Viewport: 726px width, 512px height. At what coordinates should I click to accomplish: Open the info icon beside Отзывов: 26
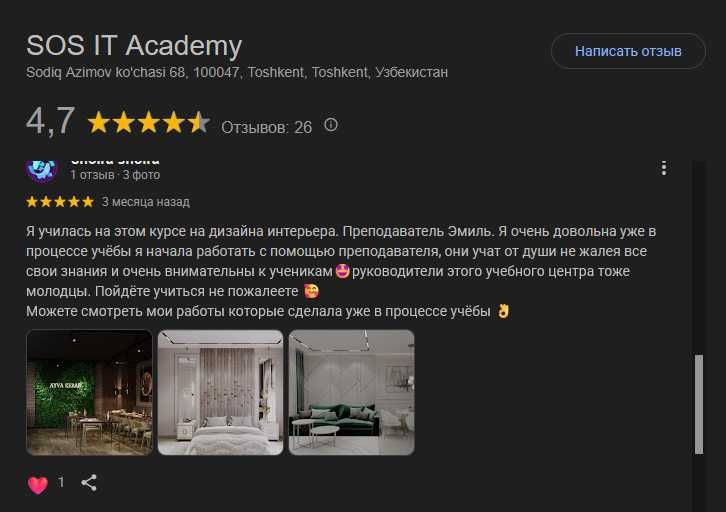(331, 125)
